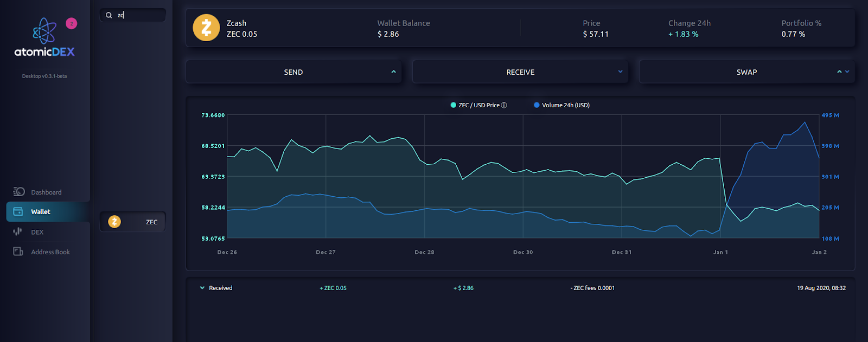Expand the Received transaction row

(202, 288)
